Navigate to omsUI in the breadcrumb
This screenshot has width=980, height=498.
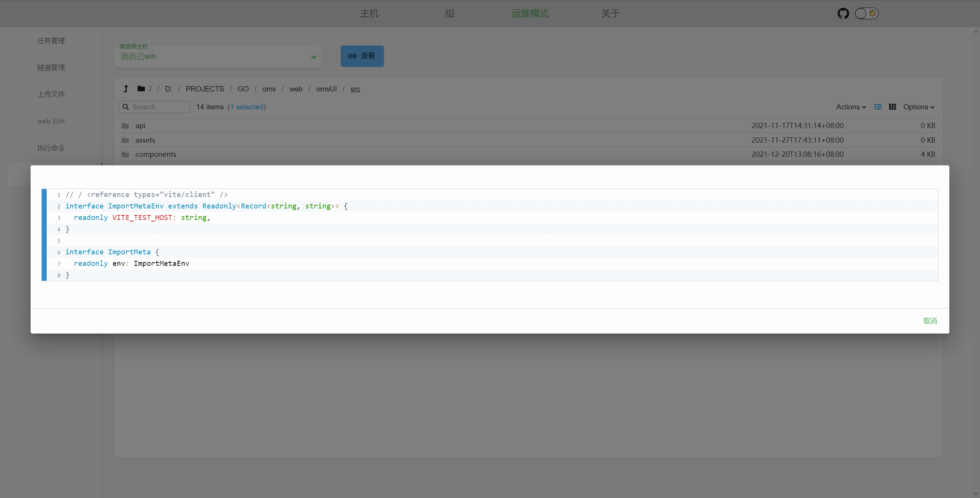point(326,89)
